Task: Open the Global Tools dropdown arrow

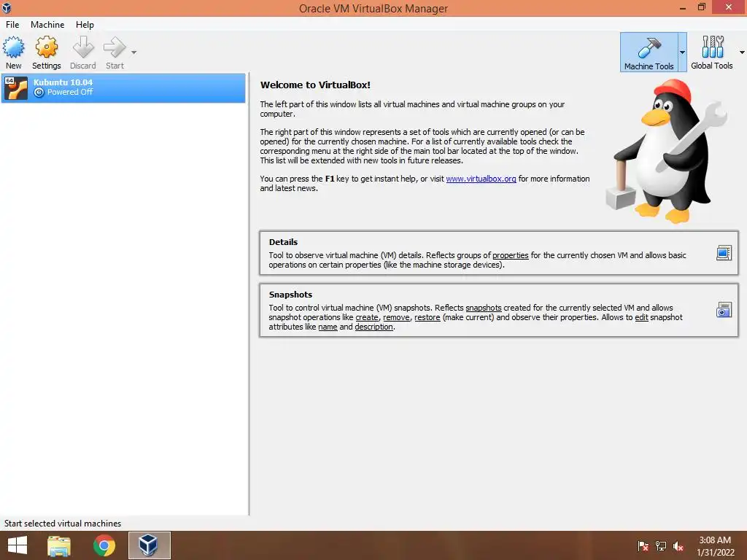Action: 742,52
